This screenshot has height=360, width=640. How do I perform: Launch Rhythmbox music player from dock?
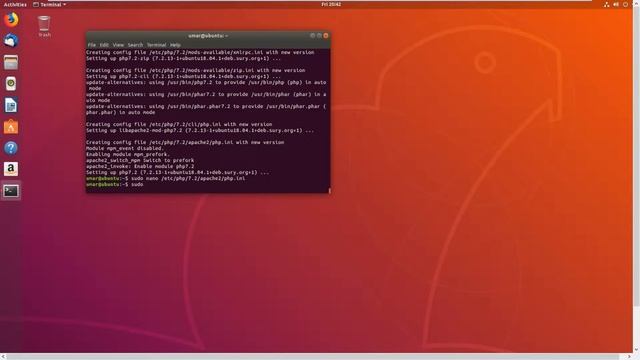pyautogui.click(x=11, y=84)
